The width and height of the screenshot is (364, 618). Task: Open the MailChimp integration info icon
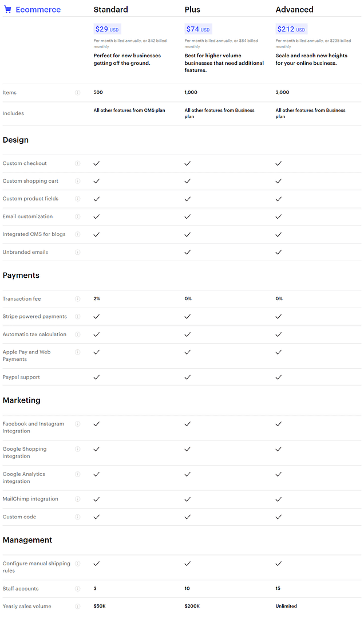(78, 499)
